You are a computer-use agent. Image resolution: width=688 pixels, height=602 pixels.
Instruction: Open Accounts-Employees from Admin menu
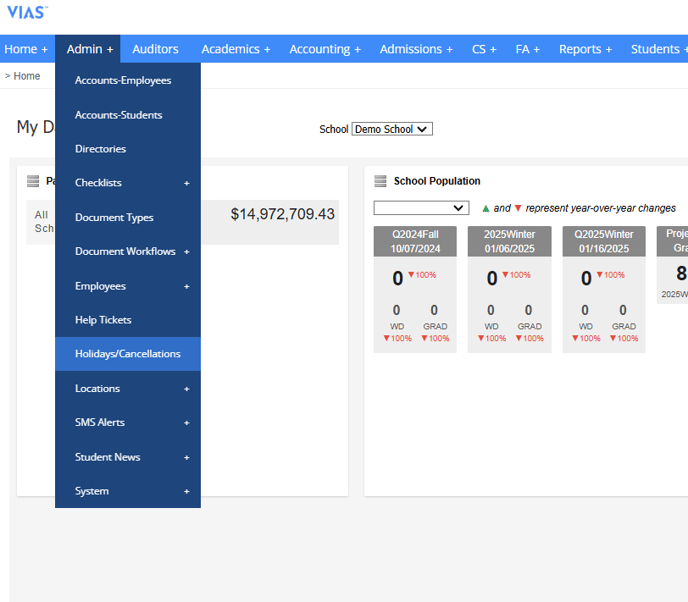coord(128,80)
